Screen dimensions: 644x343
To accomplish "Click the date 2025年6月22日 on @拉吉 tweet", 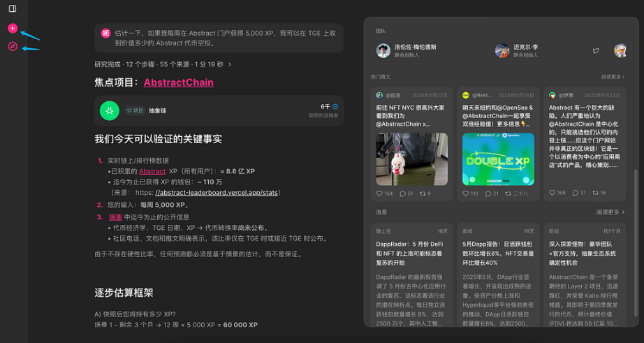I will (430, 95).
